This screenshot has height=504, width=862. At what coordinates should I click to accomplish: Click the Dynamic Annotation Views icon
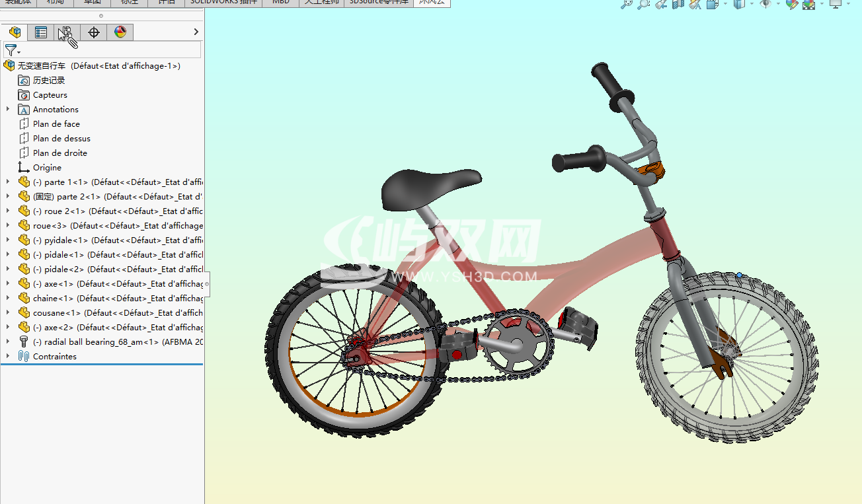[x=695, y=4]
